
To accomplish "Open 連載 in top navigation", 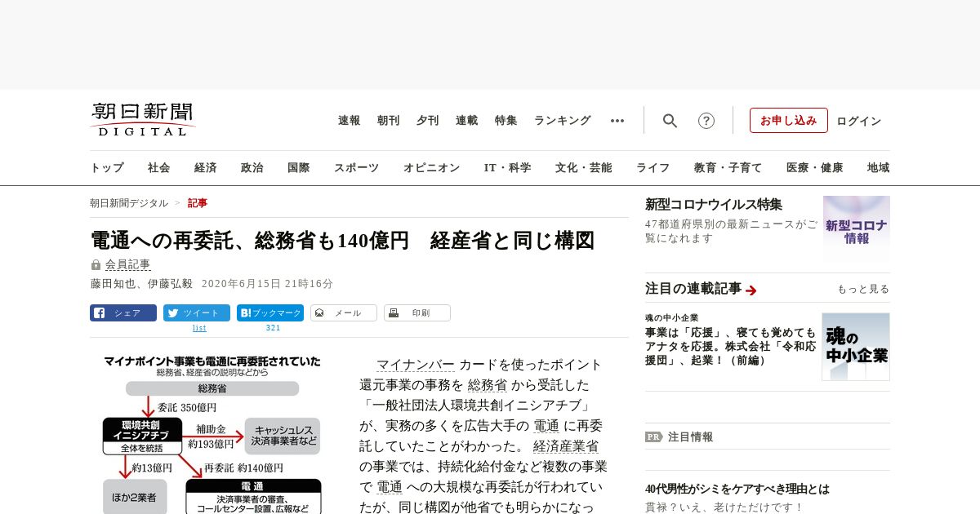I will point(467,121).
